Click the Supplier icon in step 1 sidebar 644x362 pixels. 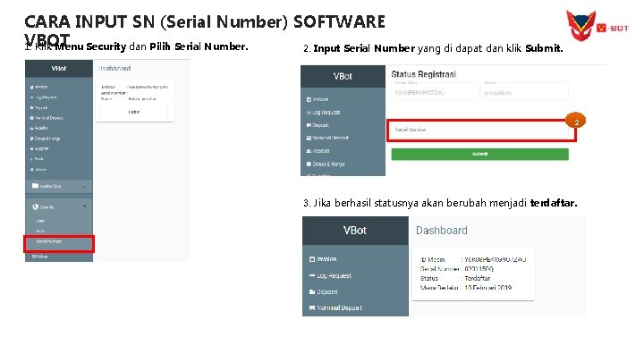click(31, 148)
